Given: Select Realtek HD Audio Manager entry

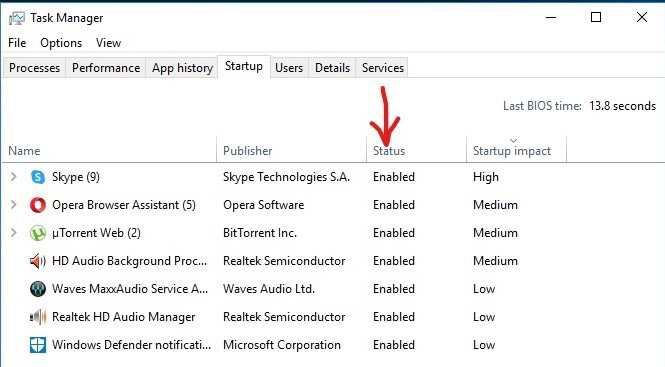Looking at the screenshot, I should tap(123, 317).
